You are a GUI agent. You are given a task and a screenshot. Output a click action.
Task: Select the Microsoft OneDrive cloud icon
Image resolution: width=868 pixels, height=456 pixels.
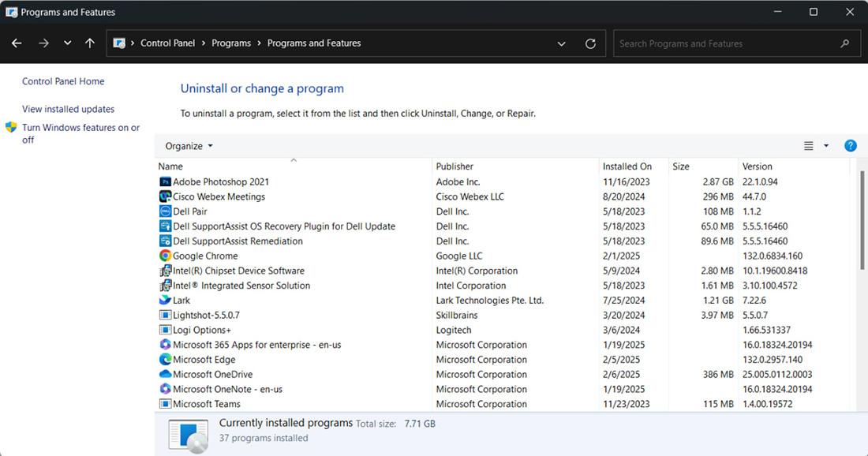pyautogui.click(x=165, y=375)
